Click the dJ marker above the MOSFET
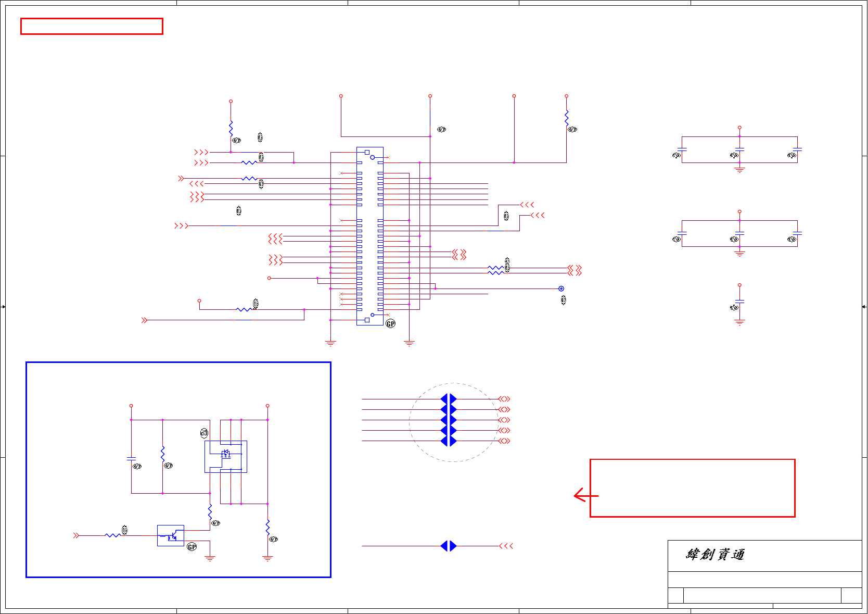The image size is (868, 614). pyautogui.click(x=204, y=433)
